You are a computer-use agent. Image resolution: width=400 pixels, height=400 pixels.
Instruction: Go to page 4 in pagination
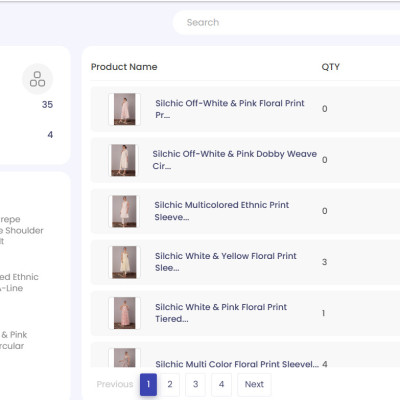221,384
